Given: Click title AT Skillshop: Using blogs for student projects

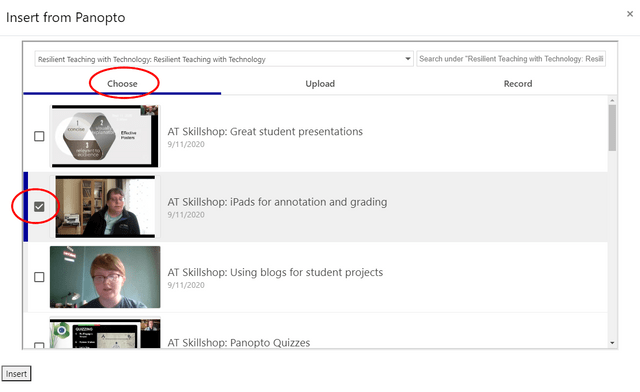Looking at the screenshot, I should pos(275,272).
